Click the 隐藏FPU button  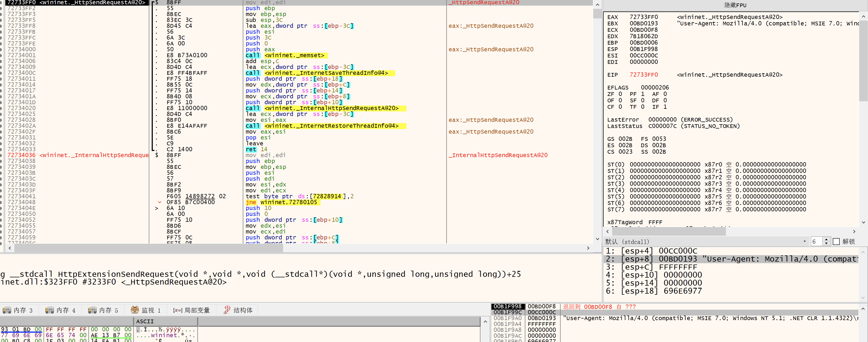pyautogui.click(x=735, y=5)
